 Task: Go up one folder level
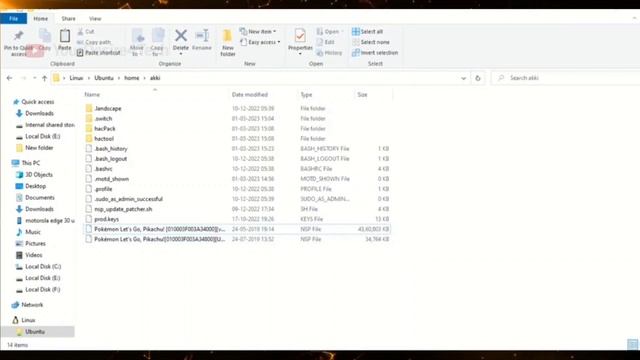point(44,78)
